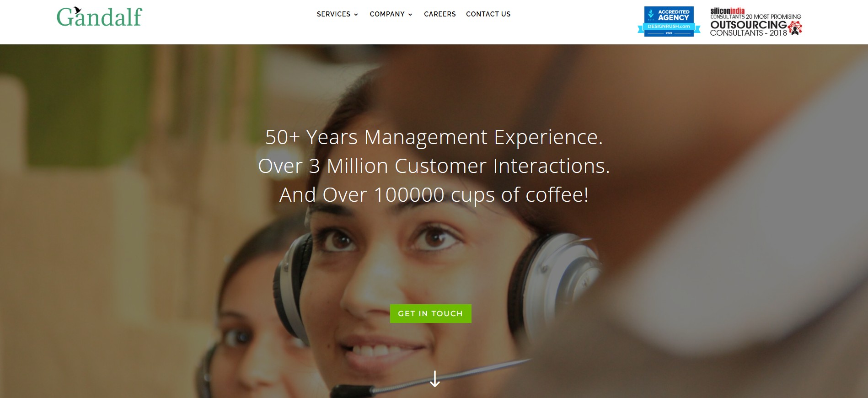Click the bird icon above Gandalf logo
Viewport: 868px width, 398px height.
tap(78, 10)
